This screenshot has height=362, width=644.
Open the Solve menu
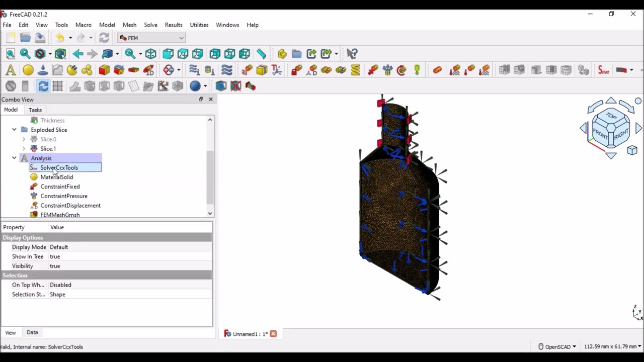[x=150, y=25]
